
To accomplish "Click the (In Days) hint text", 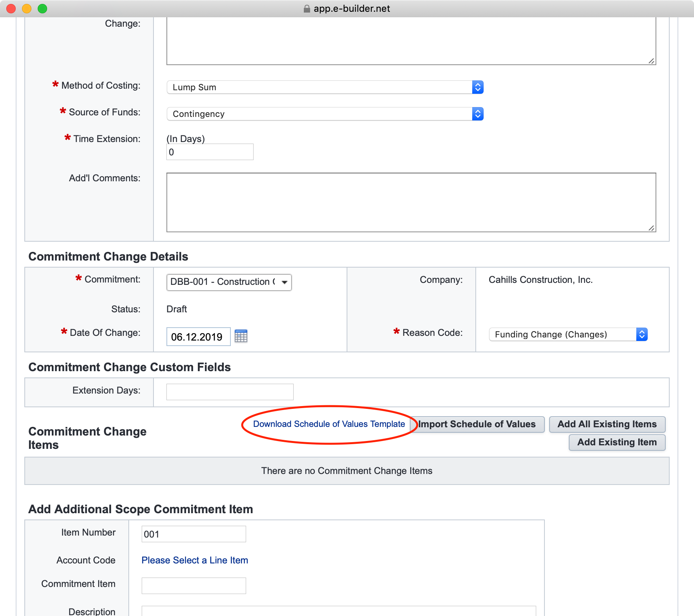I will (186, 139).
